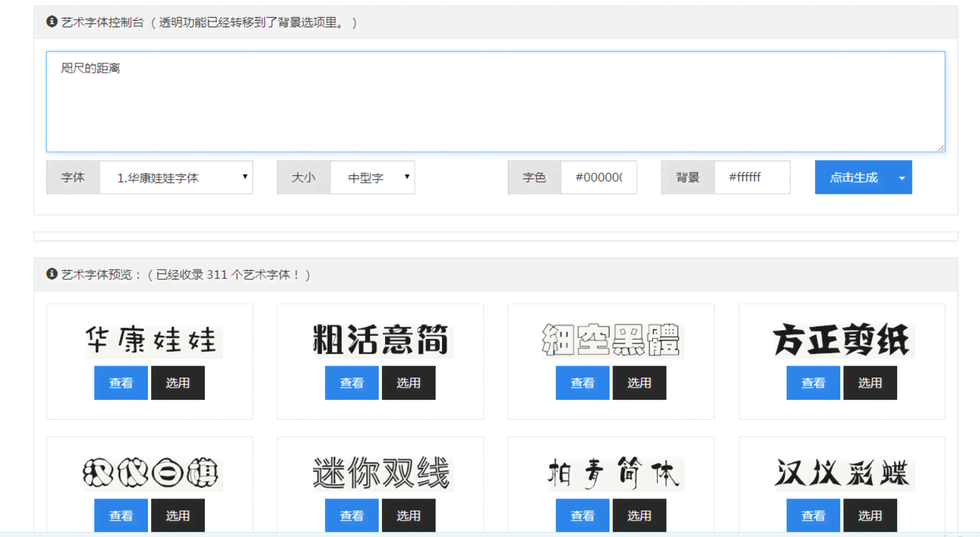
Task: Click 查看 under 华康娃娃 font
Action: point(121,383)
